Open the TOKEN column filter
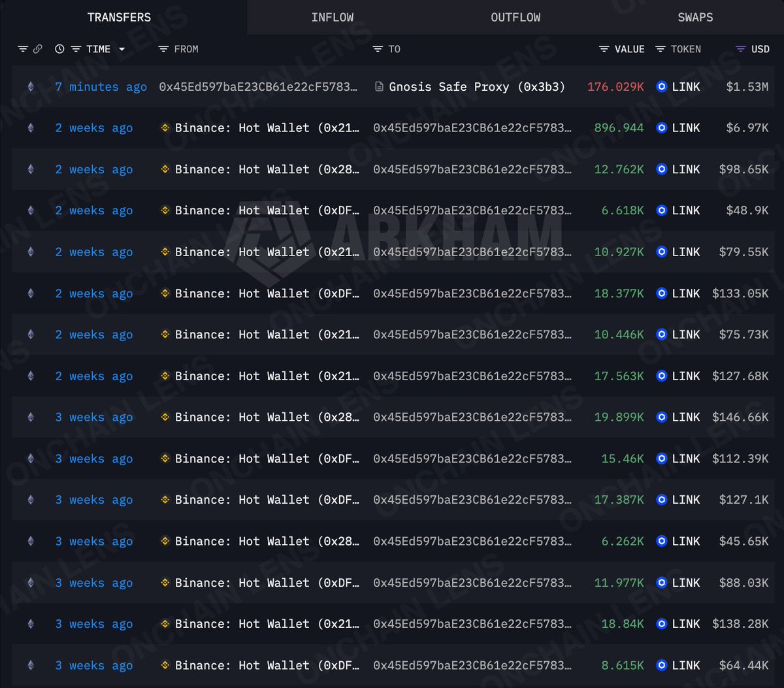 click(x=661, y=49)
